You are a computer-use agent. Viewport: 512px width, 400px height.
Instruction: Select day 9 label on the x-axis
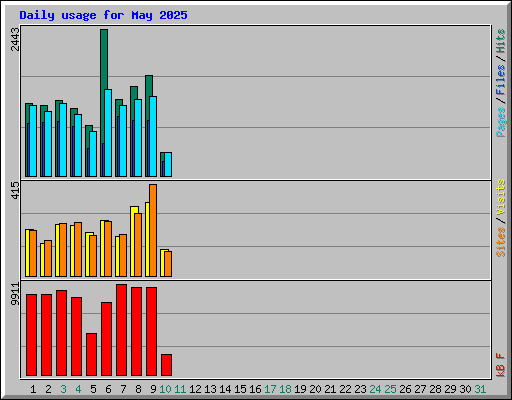click(153, 389)
